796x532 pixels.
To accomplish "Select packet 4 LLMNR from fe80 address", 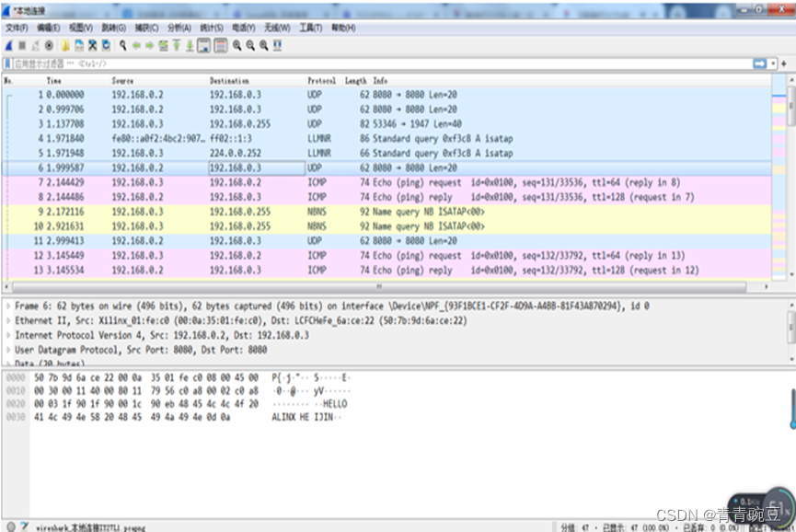I will [x=386, y=139].
